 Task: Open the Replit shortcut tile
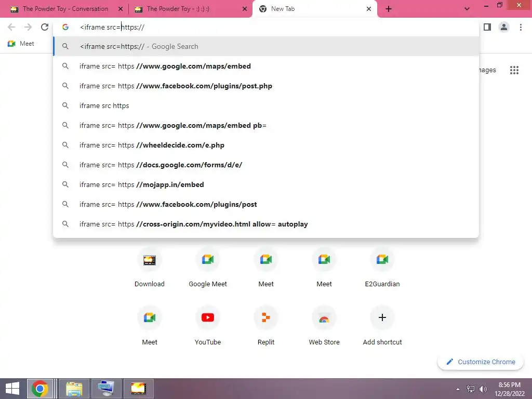tap(265, 326)
